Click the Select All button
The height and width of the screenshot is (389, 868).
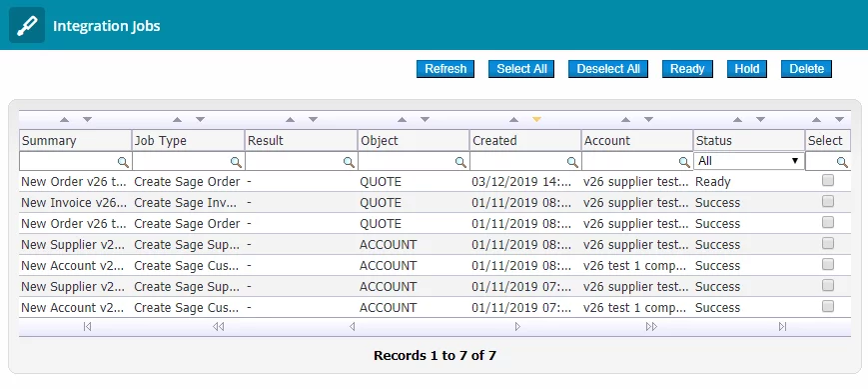(x=521, y=69)
